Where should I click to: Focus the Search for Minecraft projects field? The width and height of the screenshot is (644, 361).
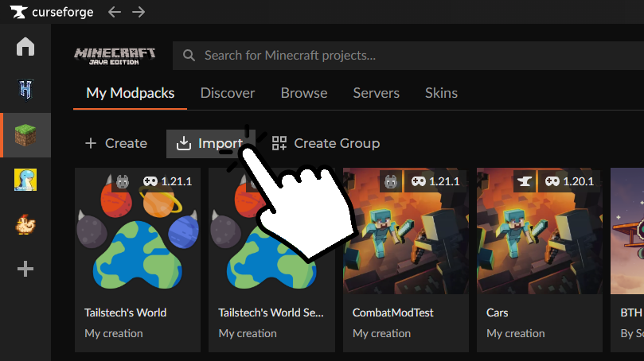pyautogui.click(x=408, y=56)
